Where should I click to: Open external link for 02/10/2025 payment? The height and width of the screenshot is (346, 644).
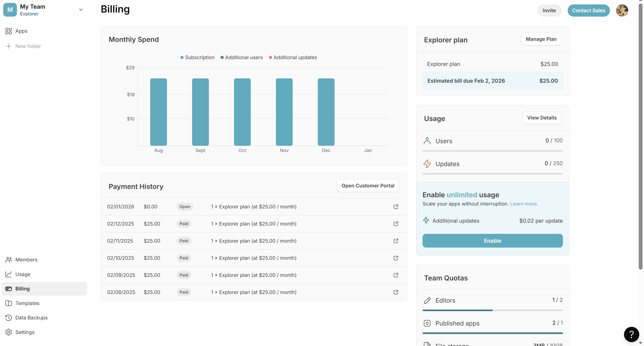396,258
